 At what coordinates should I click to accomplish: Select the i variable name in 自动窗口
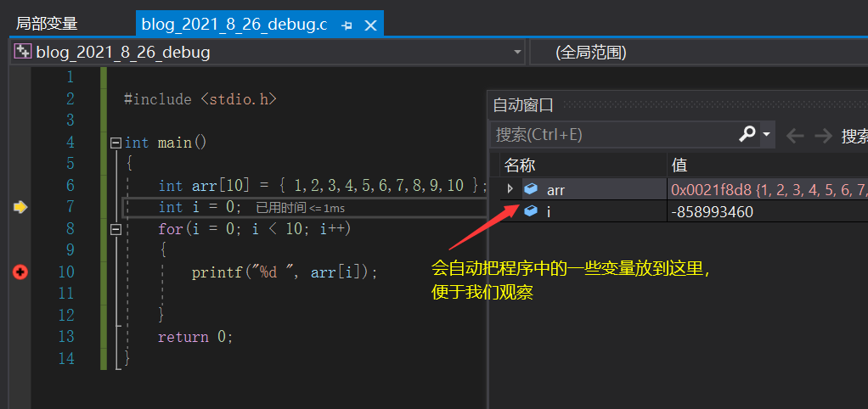(x=548, y=211)
